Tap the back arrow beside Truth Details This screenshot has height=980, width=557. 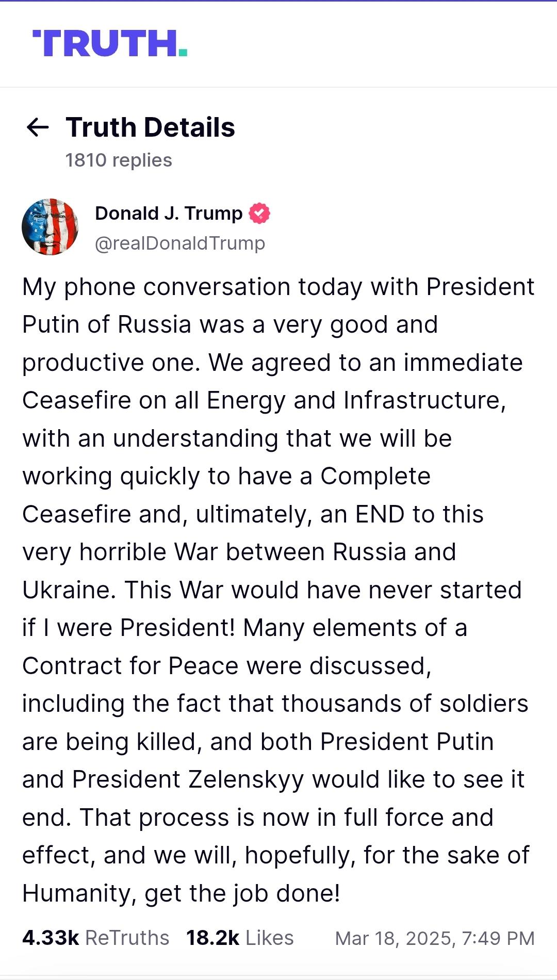38,127
